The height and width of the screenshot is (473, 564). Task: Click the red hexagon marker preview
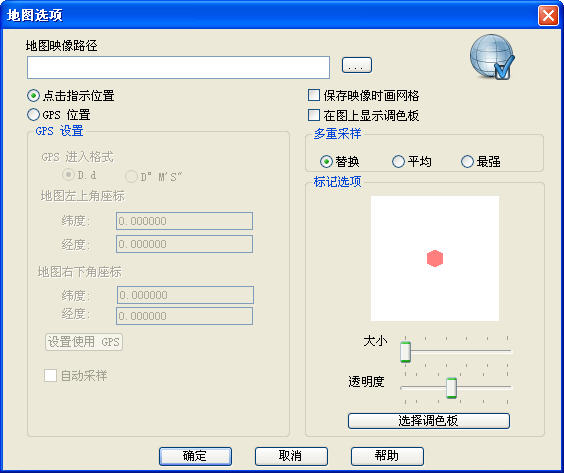click(435, 259)
